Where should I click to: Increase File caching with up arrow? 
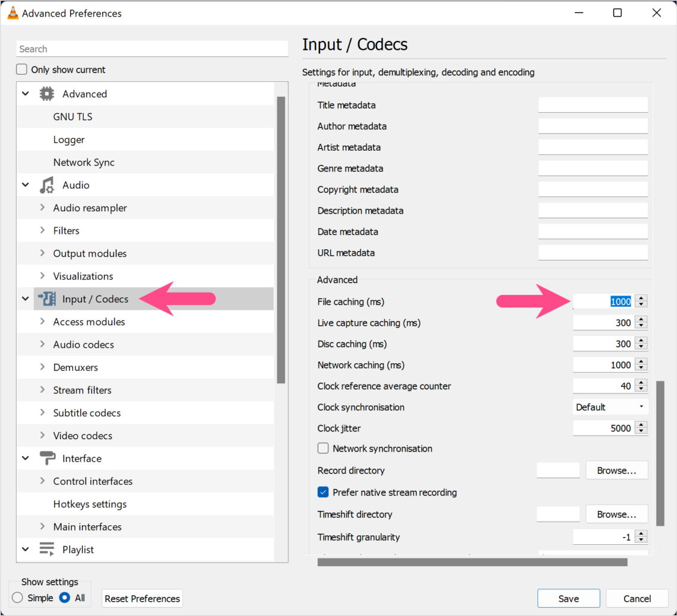[x=640, y=299]
